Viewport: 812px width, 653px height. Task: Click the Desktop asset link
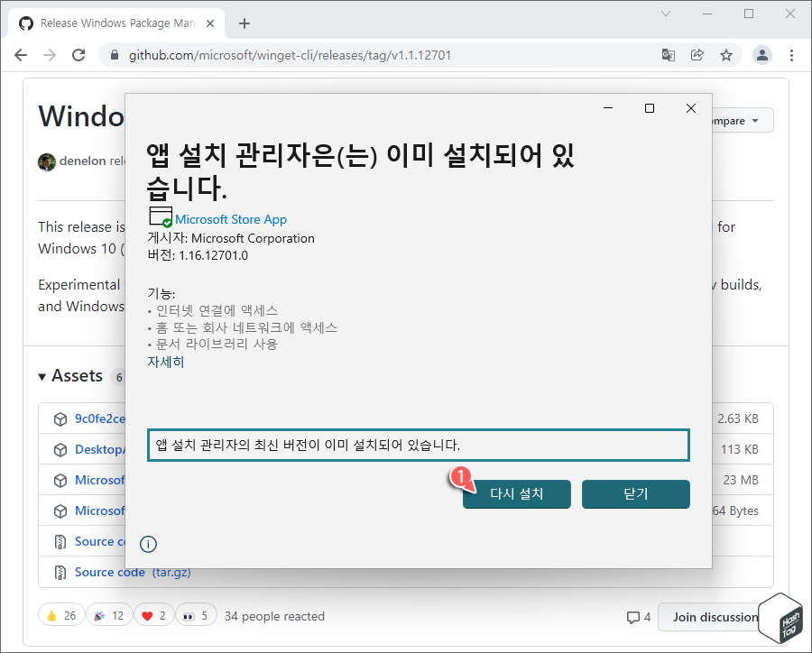[100, 449]
